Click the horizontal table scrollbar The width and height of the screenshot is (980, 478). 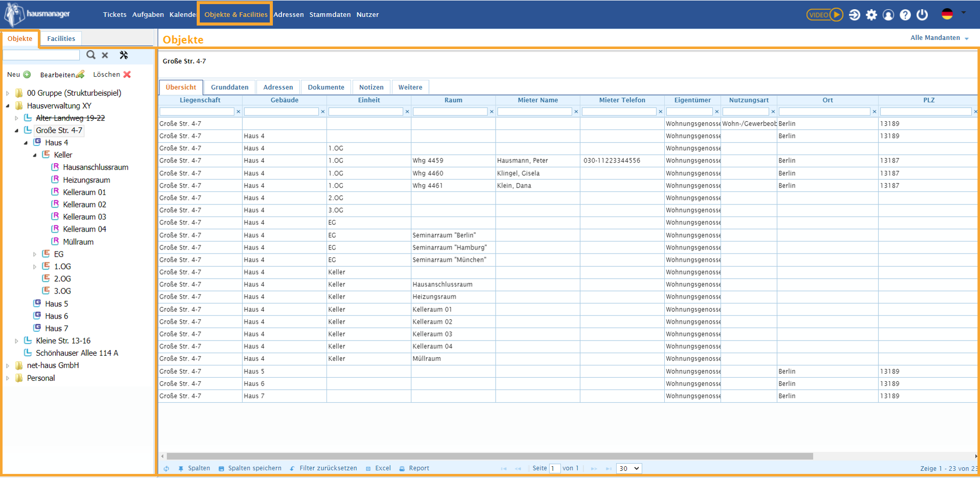[x=489, y=456]
